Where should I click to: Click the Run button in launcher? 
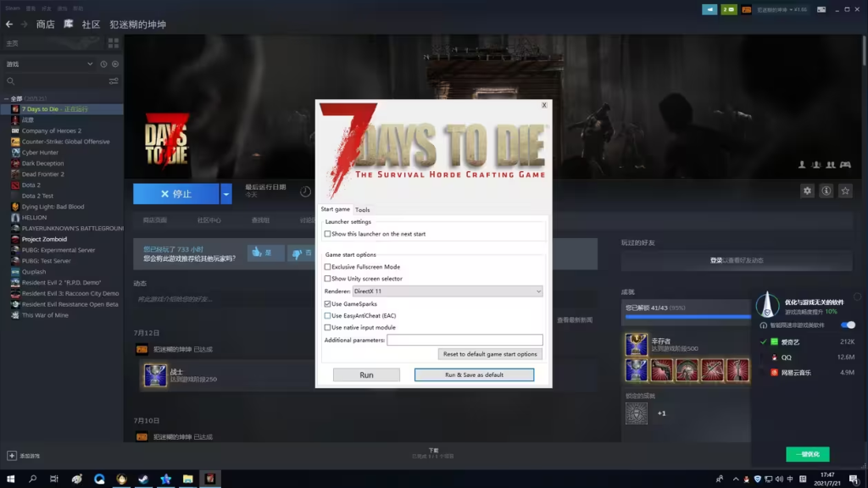(366, 374)
